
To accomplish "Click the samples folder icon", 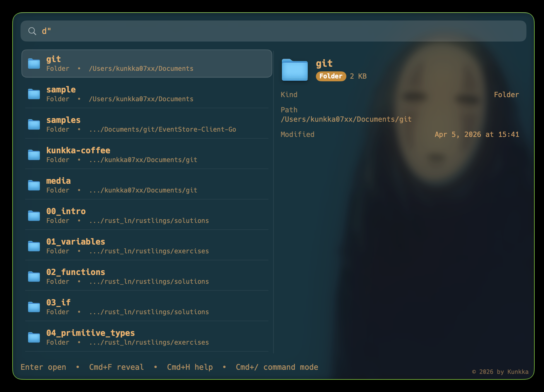I will click(x=34, y=125).
